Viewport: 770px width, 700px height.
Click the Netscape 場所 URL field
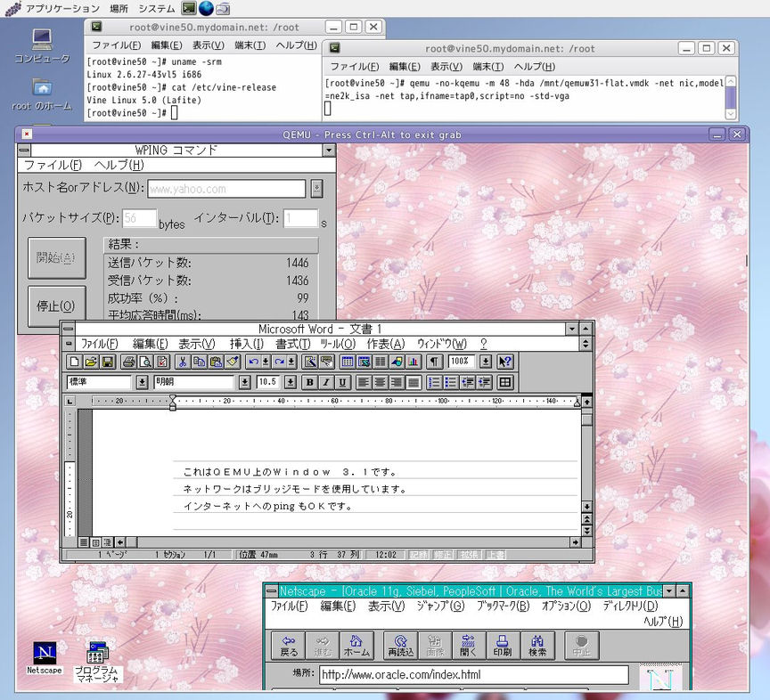pyautogui.click(x=474, y=674)
